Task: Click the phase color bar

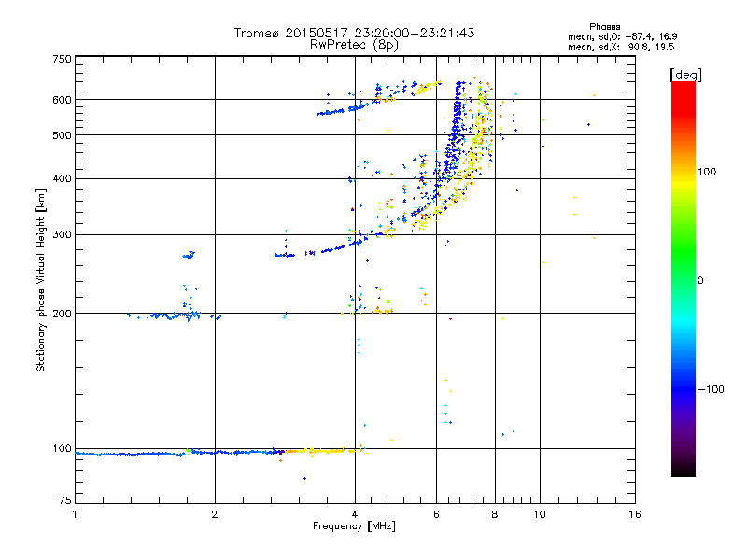Action: click(684, 279)
